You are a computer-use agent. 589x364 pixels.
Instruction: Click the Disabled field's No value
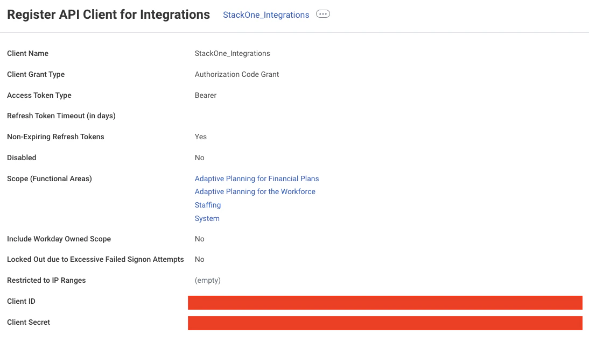(199, 158)
